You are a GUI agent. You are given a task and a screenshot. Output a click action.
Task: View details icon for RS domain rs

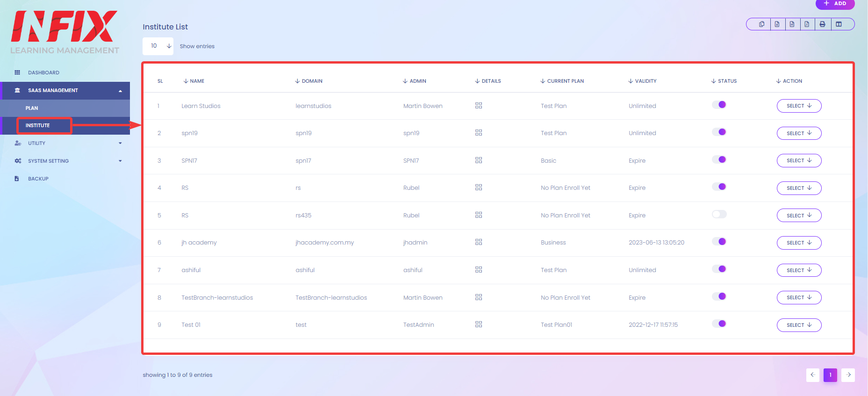[479, 187]
